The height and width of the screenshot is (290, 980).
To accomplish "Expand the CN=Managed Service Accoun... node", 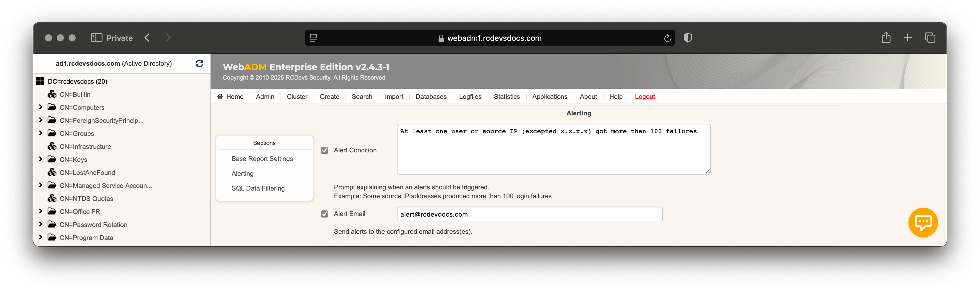I will click(41, 185).
